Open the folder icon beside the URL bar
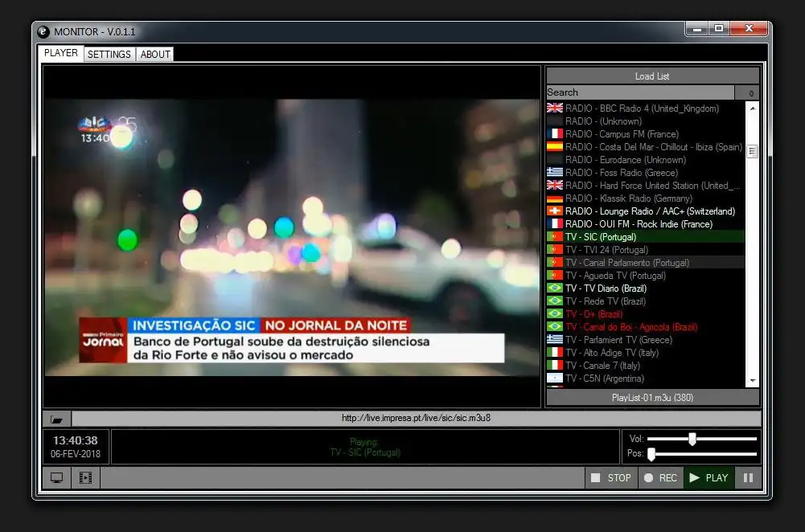The image size is (805, 532). [56, 419]
